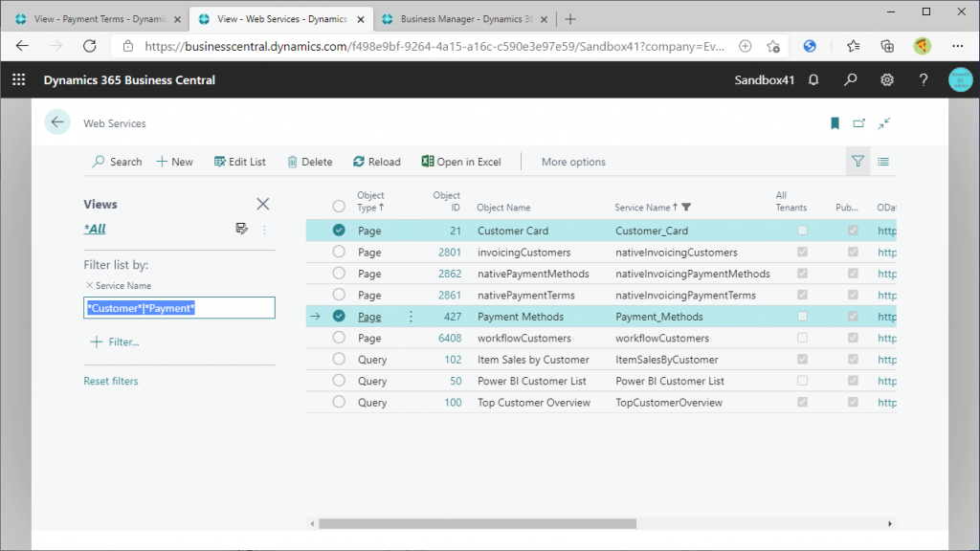Click Reset filters
Image resolution: width=980 pixels, height=551 pixels.
111,381
